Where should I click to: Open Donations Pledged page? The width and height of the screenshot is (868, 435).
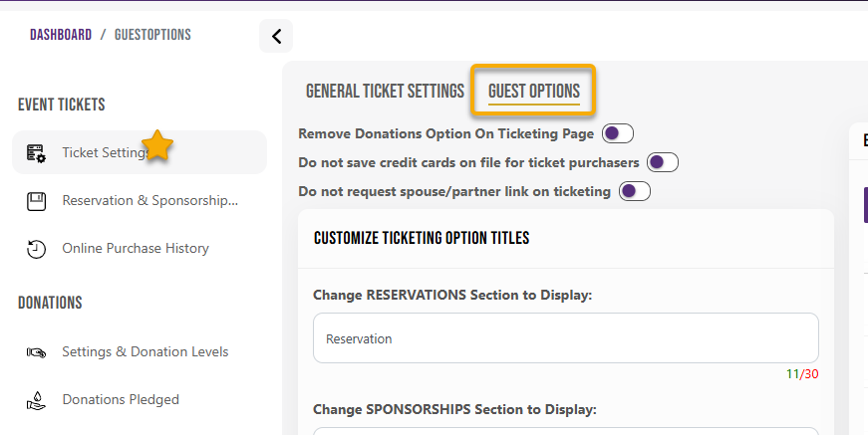coord(121,400)
